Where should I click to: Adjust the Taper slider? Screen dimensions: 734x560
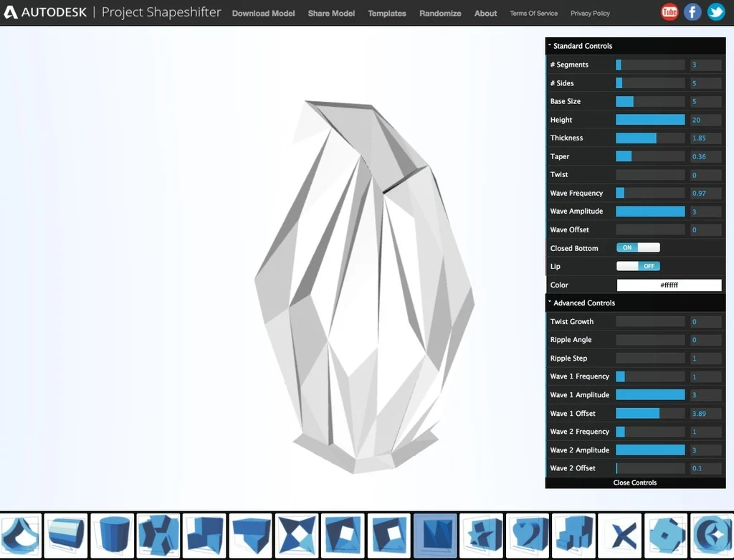(x=650, y=156)
